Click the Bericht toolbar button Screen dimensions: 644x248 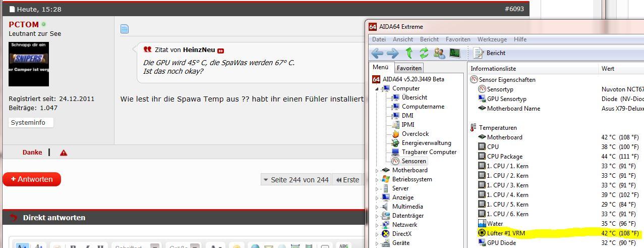[490, 53]
